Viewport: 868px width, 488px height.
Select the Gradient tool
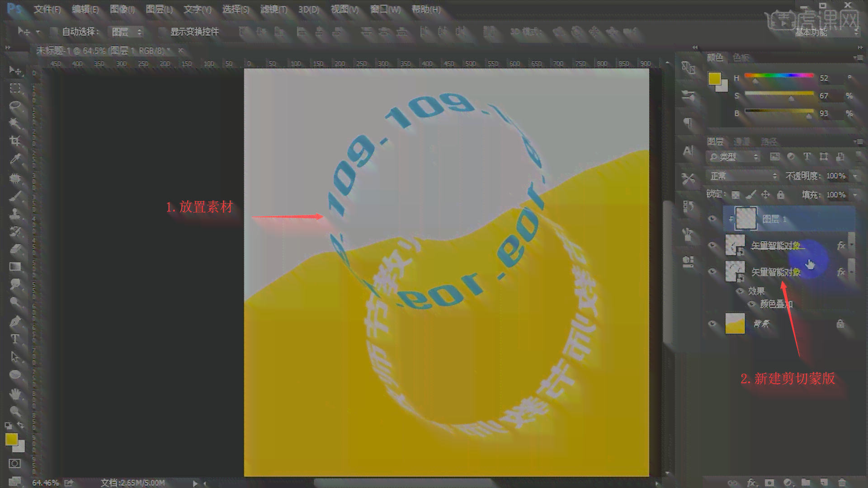click(15, 267)
